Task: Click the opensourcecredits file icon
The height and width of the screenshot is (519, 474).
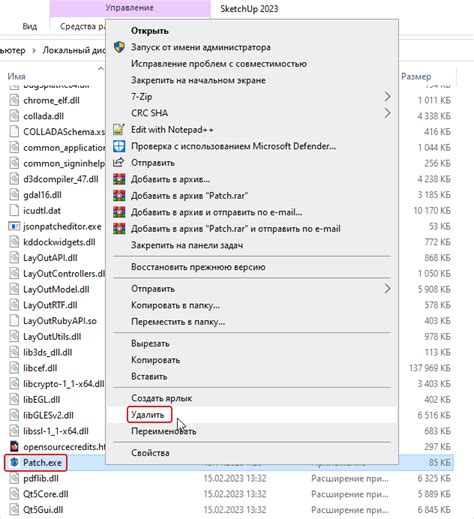Action: [14, 446]
